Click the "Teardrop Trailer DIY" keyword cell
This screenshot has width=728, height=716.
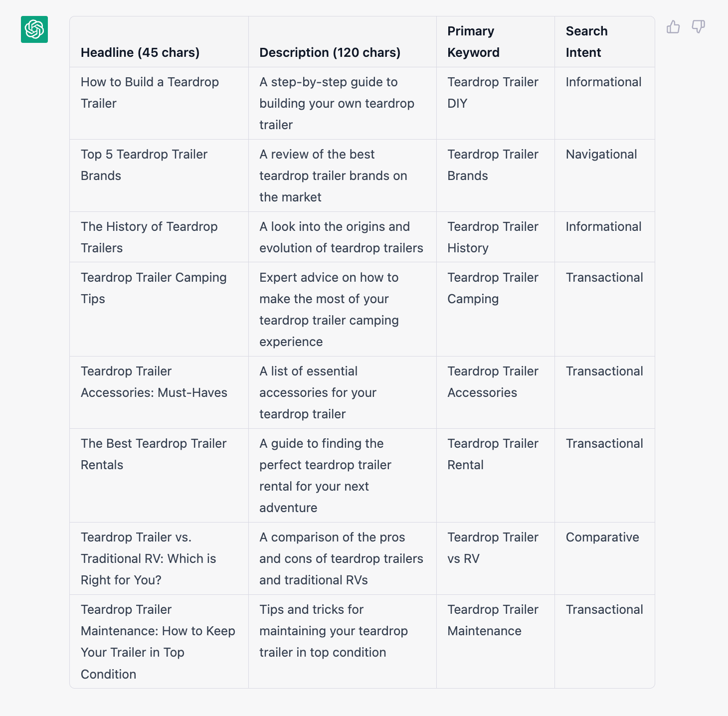pyautogui.click(x=493, y=93)
